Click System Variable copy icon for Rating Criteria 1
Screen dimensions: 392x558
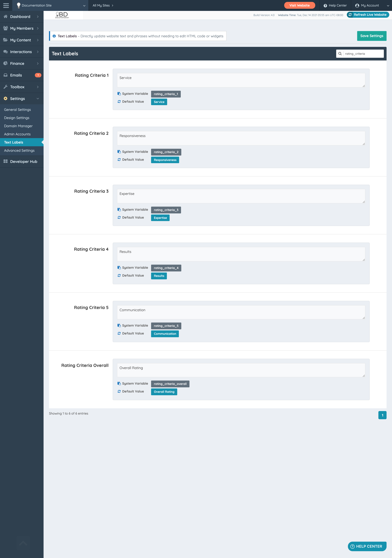pos(119,94)
